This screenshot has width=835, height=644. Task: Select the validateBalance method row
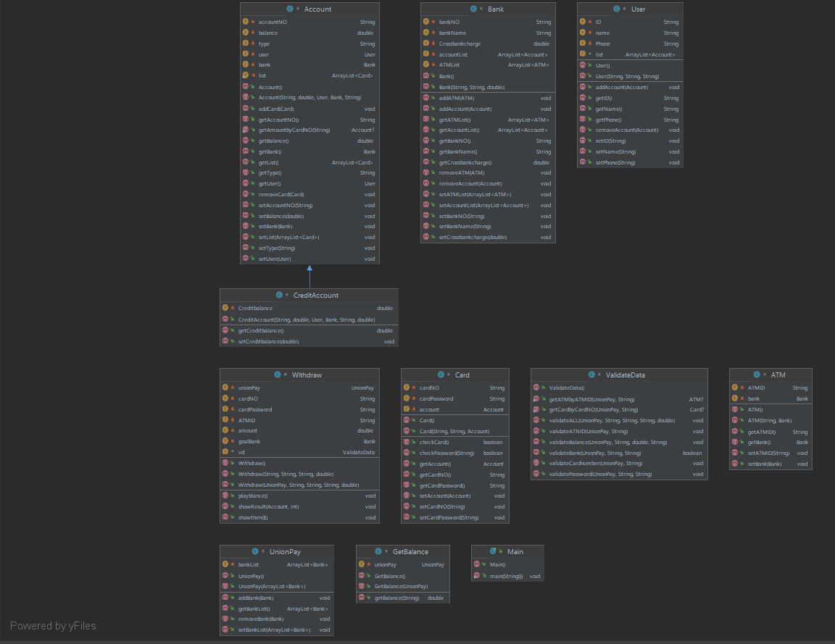click(619, 443)
